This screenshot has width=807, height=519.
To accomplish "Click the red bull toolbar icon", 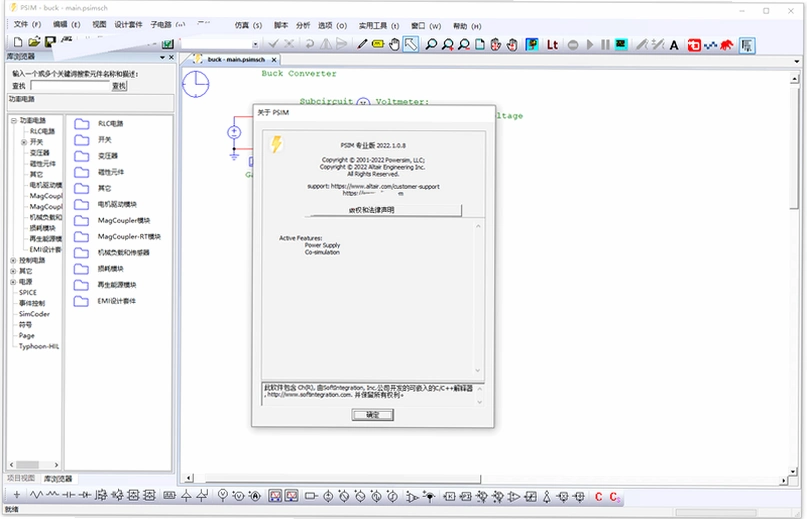I will [x=726, y=45].
